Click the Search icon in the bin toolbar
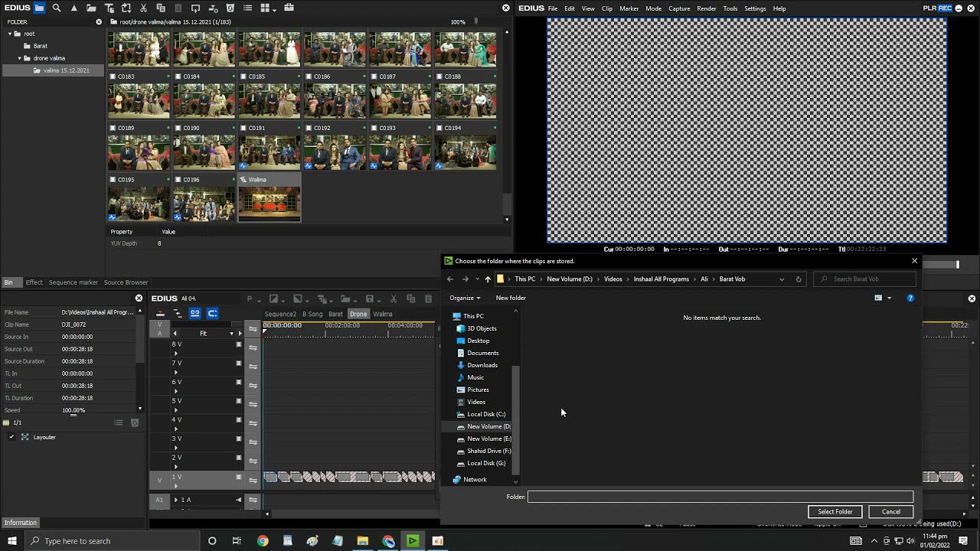Screen dimensions: 980x551 point(57,8)
